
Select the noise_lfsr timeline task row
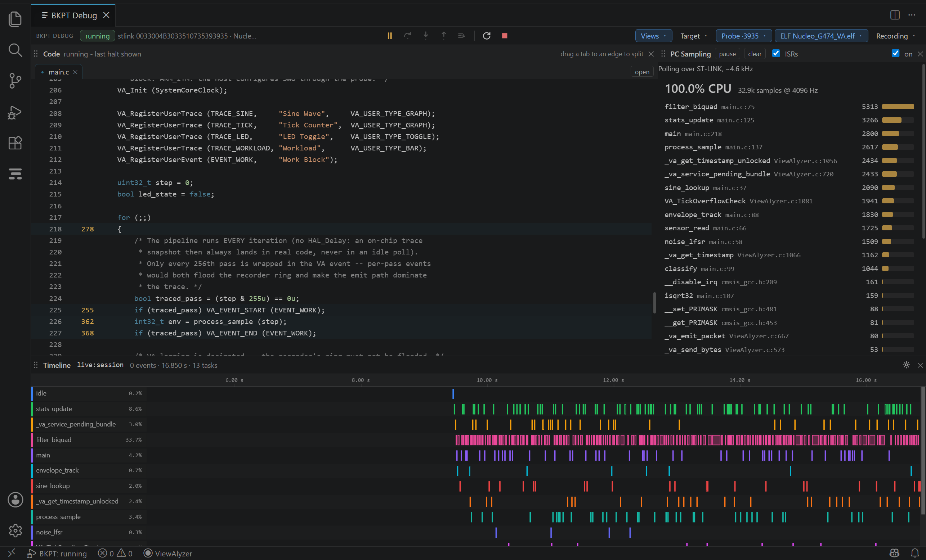click(89, 532)
